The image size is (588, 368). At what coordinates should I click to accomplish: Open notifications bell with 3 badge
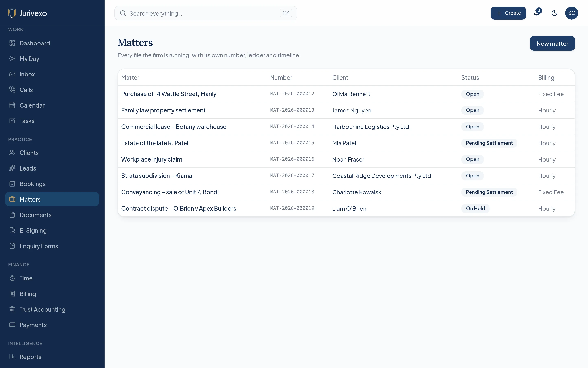point(537,13)
